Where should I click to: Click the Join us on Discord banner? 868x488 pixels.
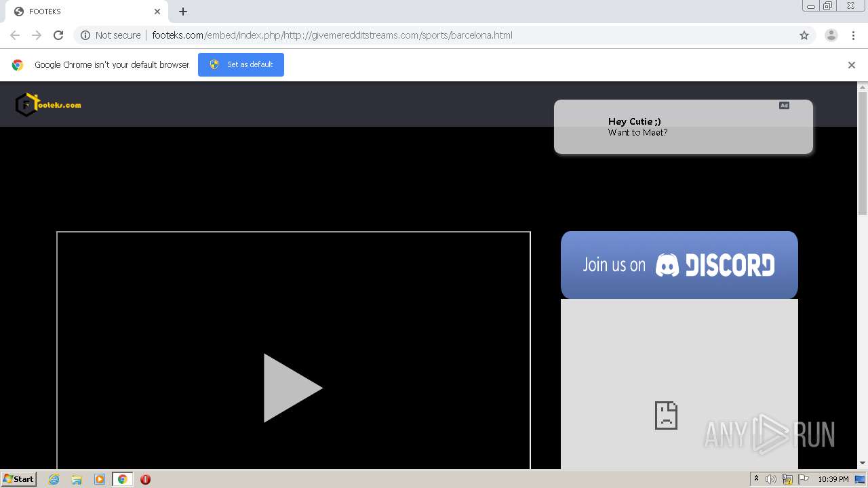(679, 265)
